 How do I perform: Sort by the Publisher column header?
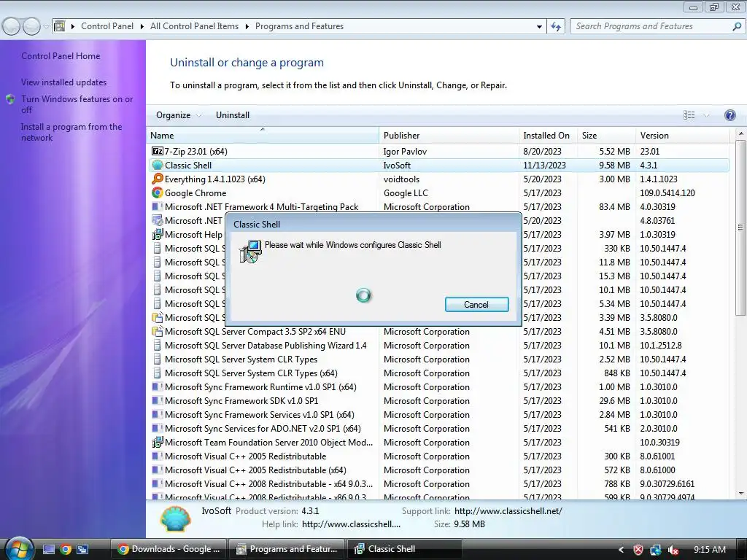coord(449,135)
